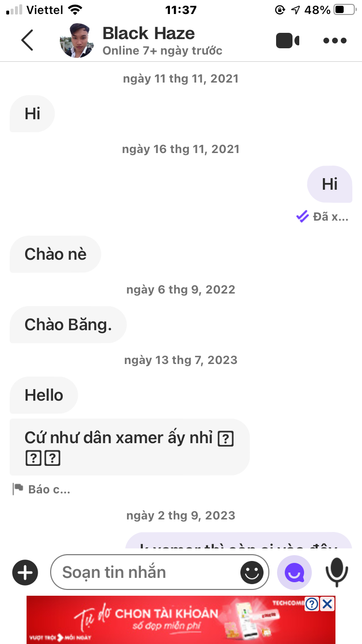Viewport: 362px width, 644px height.
Task: Tap the sent "Hi" purple bubble
Action: coord(330,184)
